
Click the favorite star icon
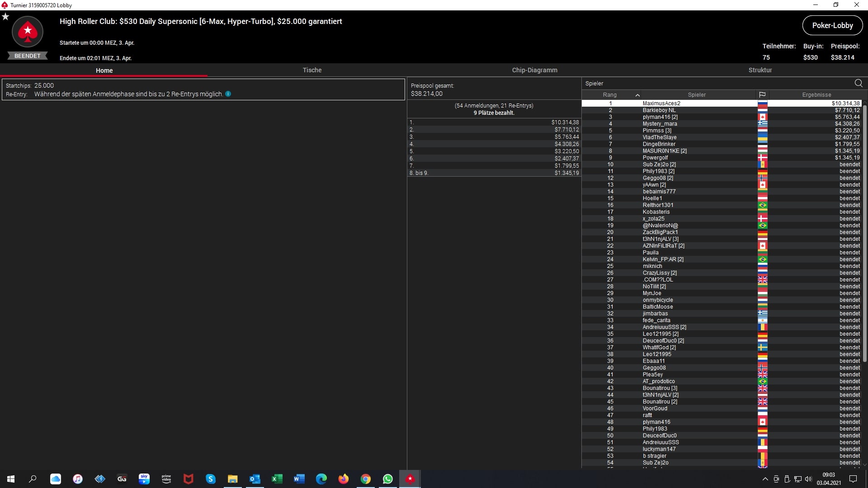(x=5, y=17)
